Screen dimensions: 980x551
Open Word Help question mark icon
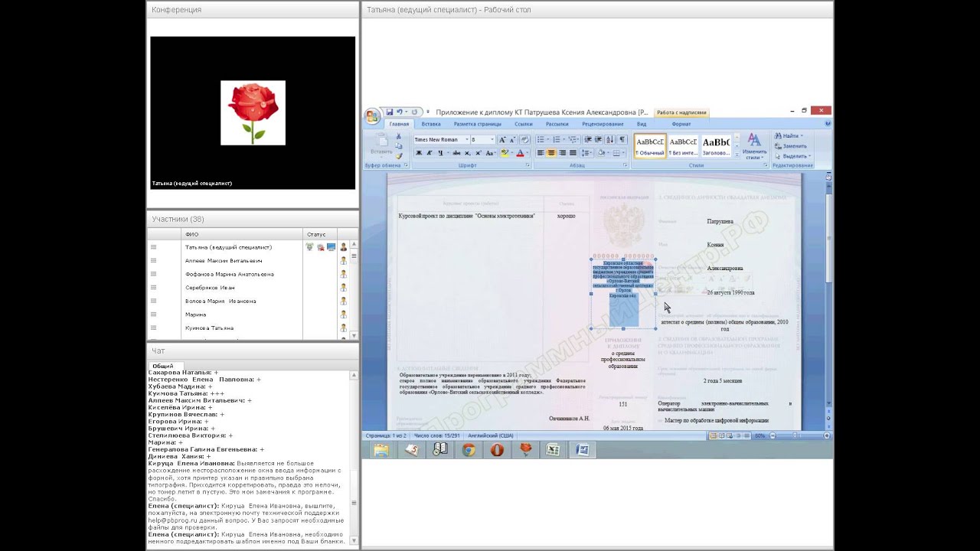point(828,123)
